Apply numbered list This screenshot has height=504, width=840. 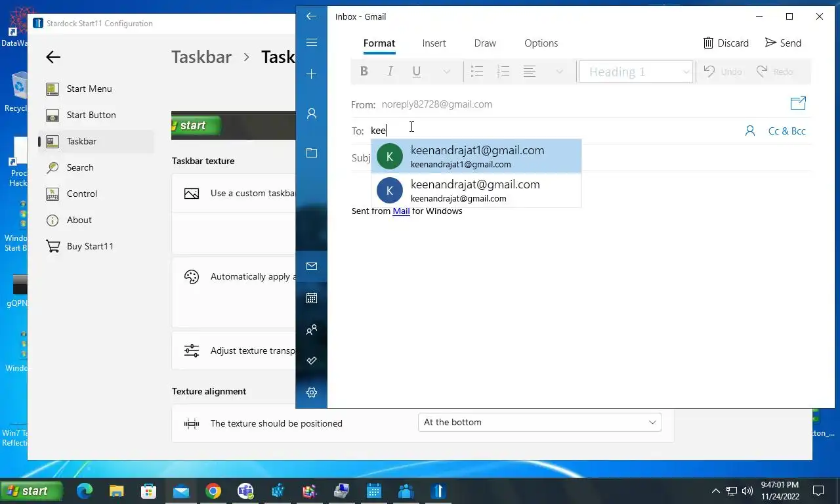(x=503, y=72)
